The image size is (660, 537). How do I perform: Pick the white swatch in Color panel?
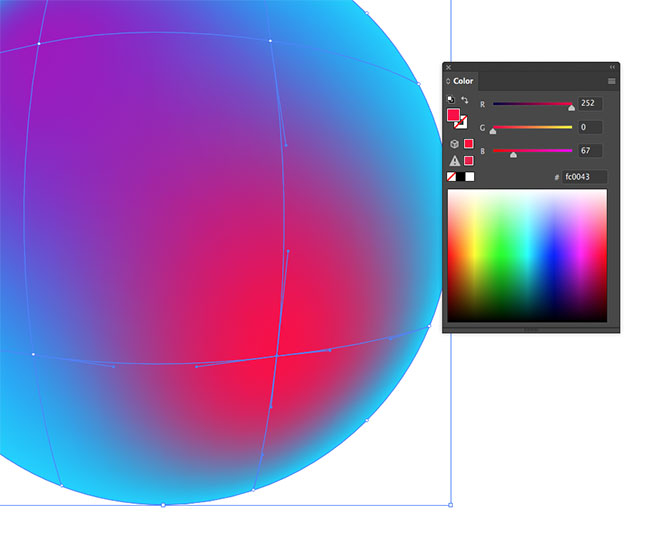coord(470,177)
